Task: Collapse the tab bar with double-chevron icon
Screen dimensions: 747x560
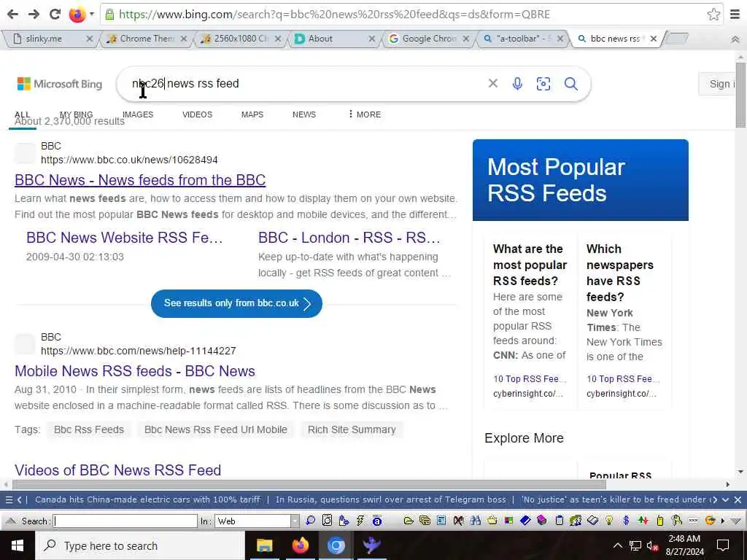Action: (735, 39)
